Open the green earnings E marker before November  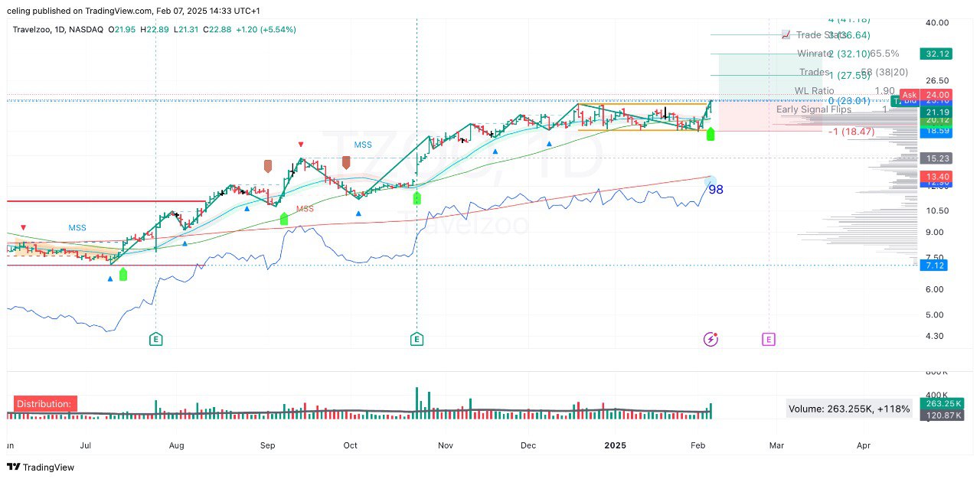click(x=416, y=339)
